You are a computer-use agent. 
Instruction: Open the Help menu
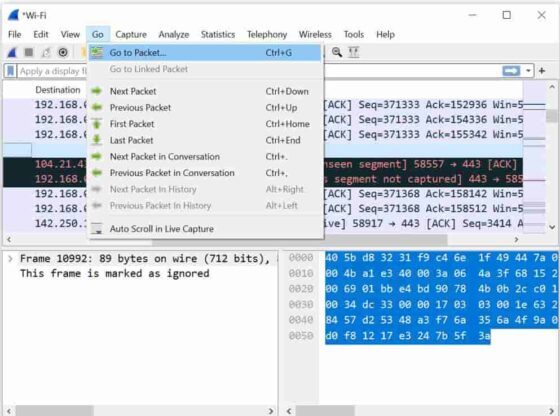point(385,34)
